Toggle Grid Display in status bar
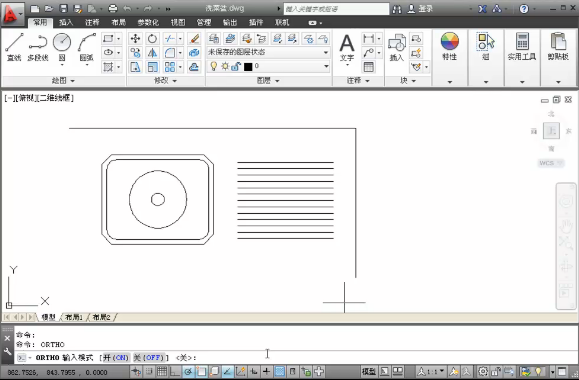The image size is (579, 380). [x=162, y=372]
